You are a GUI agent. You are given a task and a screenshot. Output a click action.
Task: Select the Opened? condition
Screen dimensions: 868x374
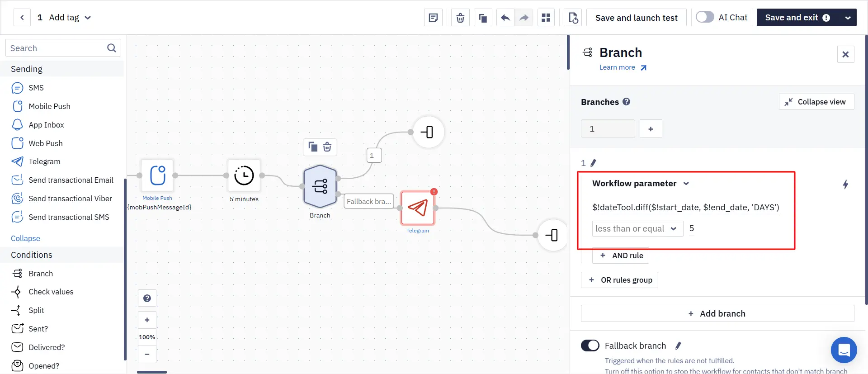pyautogui.click(x=35, y=366)
